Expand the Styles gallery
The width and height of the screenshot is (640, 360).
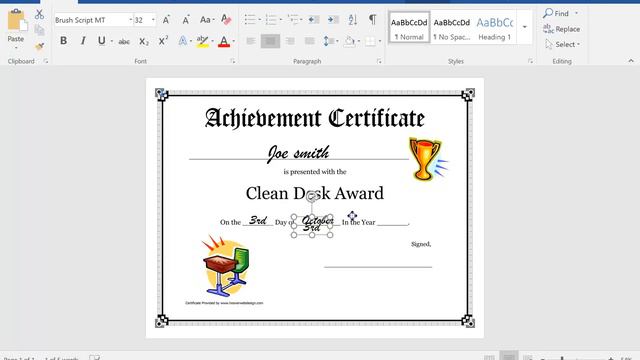(524, 27)
